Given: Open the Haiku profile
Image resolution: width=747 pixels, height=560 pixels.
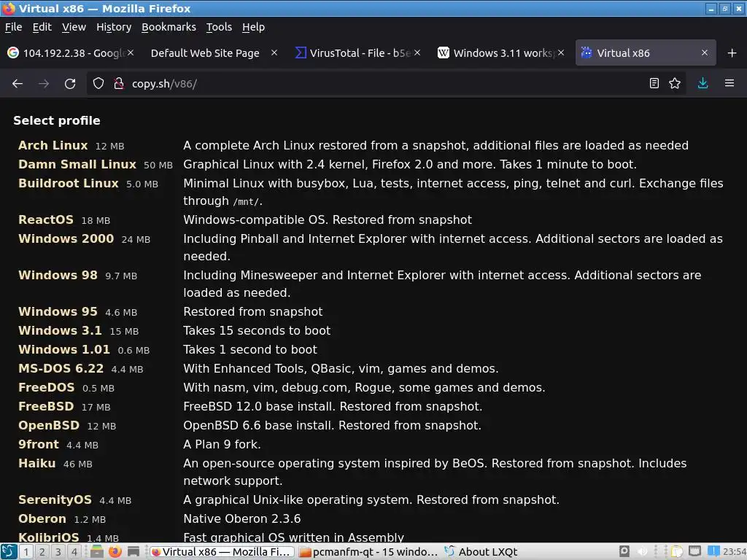Looking at the screenshot, I should tap(36, 463).
